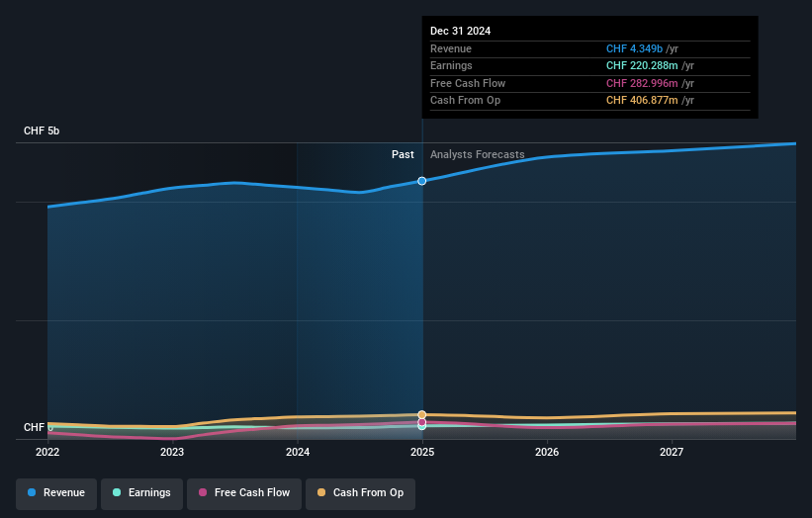
Task: Click the Free Cash Flow label in tooltip
Action: point(468,83)
